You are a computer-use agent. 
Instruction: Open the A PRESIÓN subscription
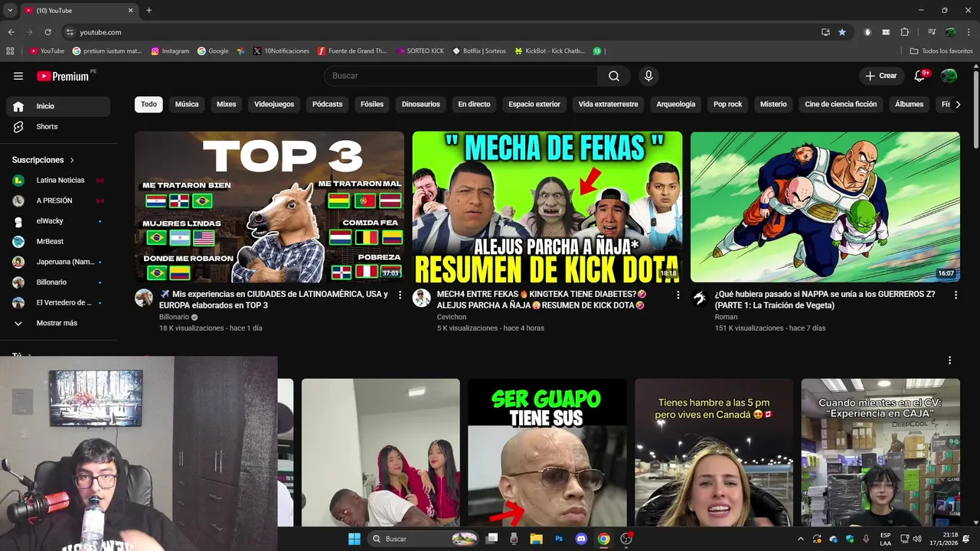click(x=58, y=201)
